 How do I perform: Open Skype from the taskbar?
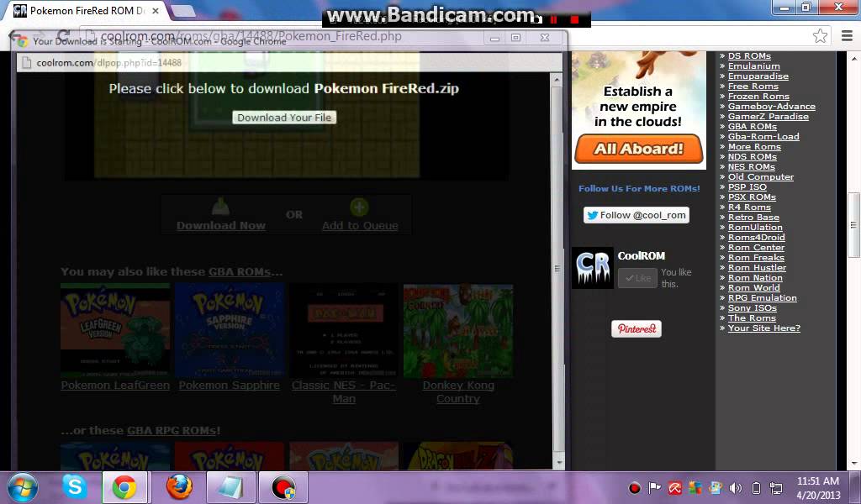tap(74, 487)
